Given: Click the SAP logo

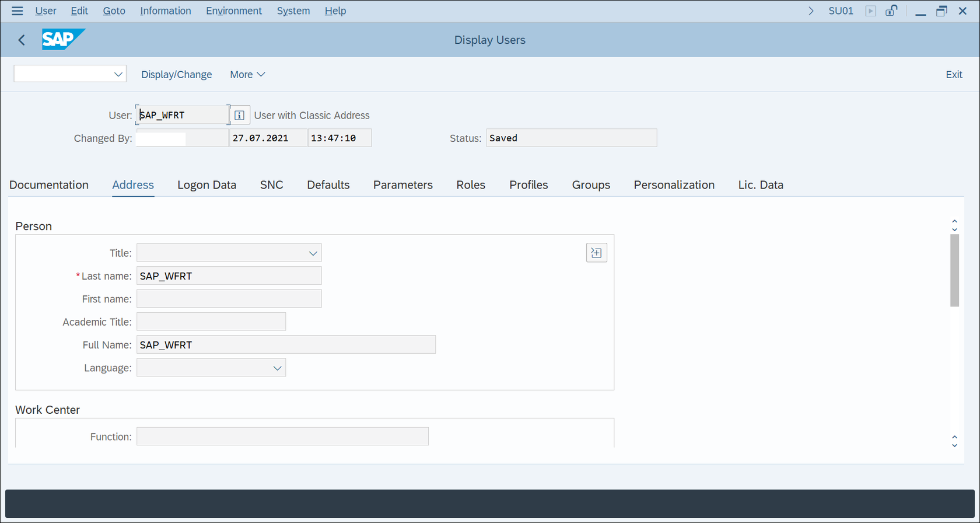Looking at the screenshot, I should pos(63,40).
